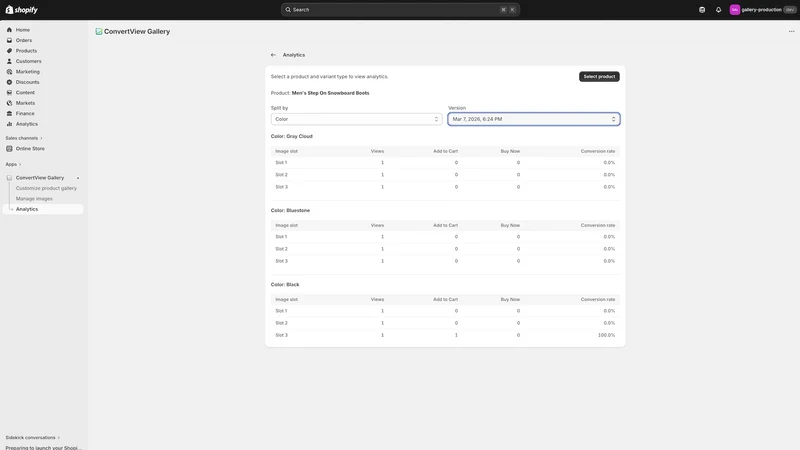Viewport: 800px width, 450px height.
Task: Click Buy Now header in Black table
Action: 510,299
